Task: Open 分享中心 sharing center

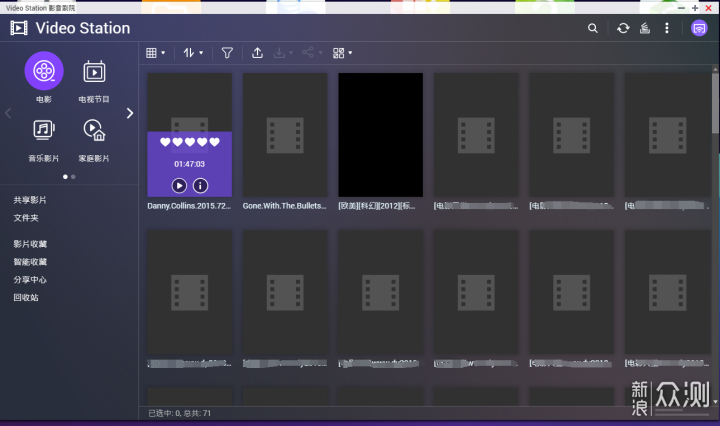Action: tap(30, 280)
